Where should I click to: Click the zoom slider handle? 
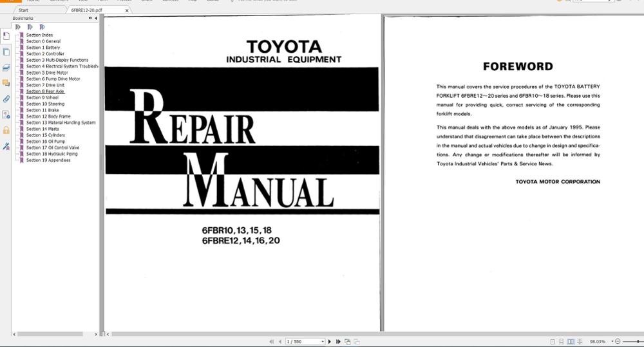pyautogui.click(x=638, y=342)
